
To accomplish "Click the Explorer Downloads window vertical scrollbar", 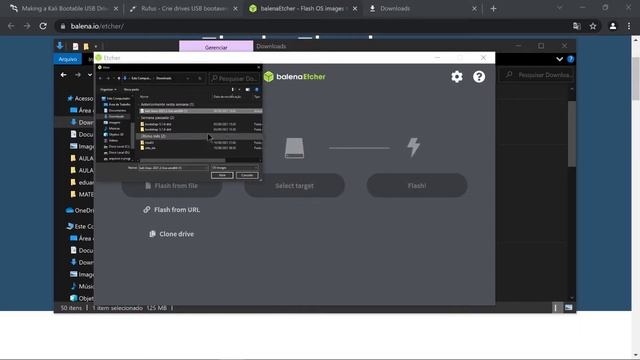I will pos(572,135).
